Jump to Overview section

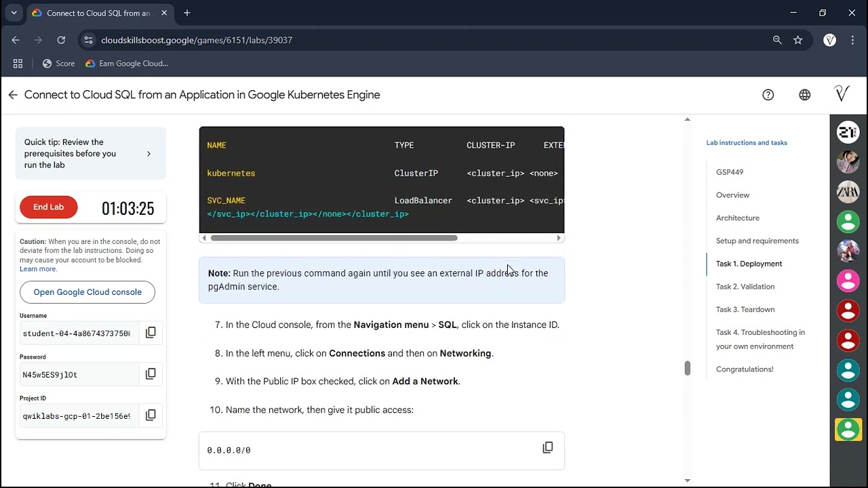click(732, 195)
